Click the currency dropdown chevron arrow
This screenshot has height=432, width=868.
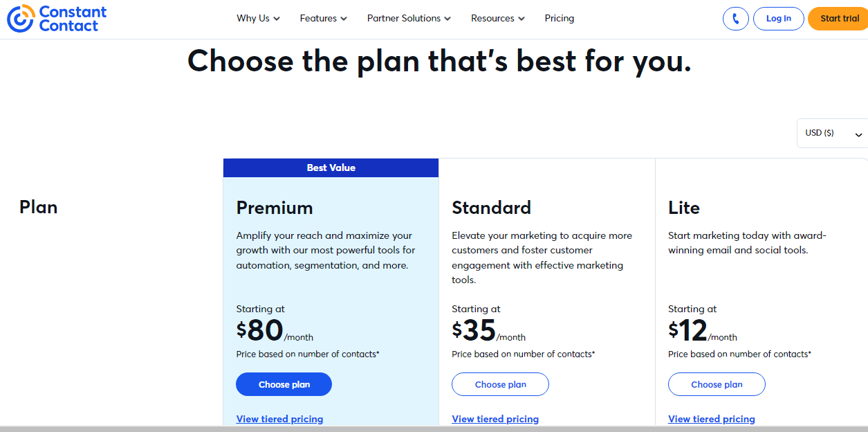[x=858, y=134]
